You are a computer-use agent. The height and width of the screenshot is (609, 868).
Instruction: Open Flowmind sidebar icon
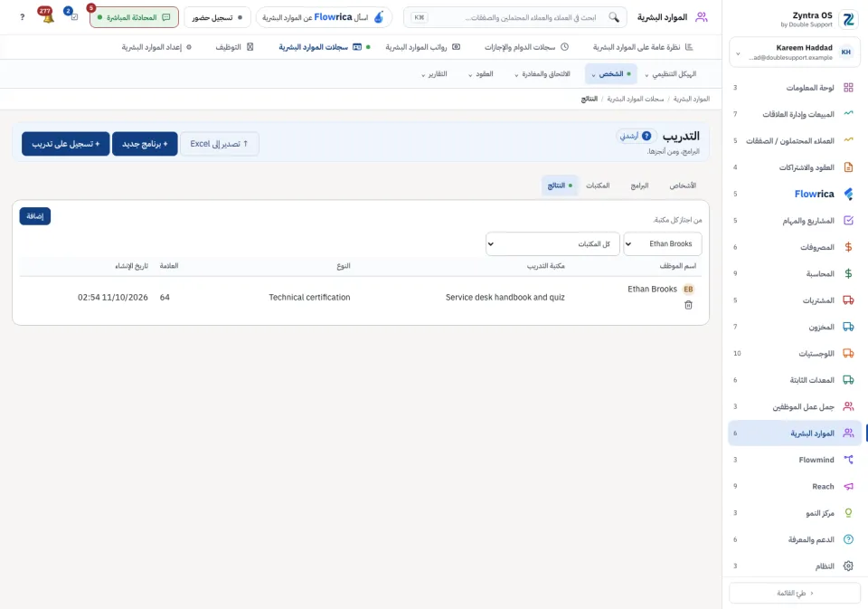click(848, 460)
